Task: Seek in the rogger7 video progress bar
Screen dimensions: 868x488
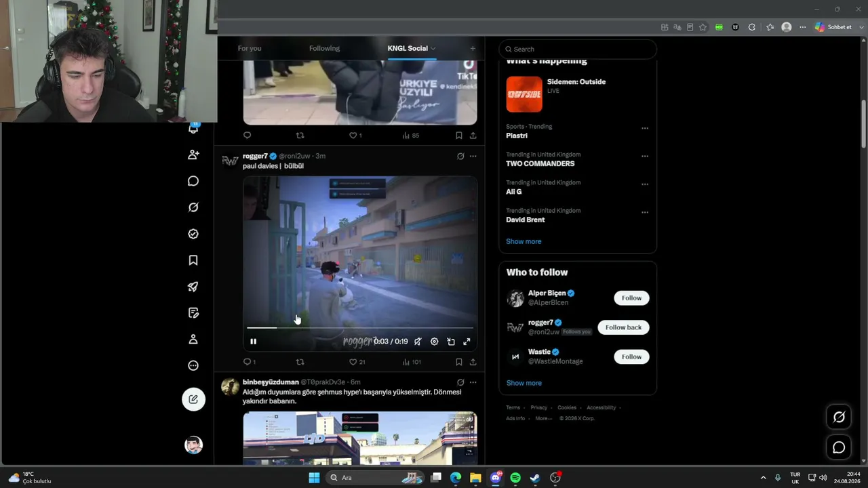Action: (360, 328)
